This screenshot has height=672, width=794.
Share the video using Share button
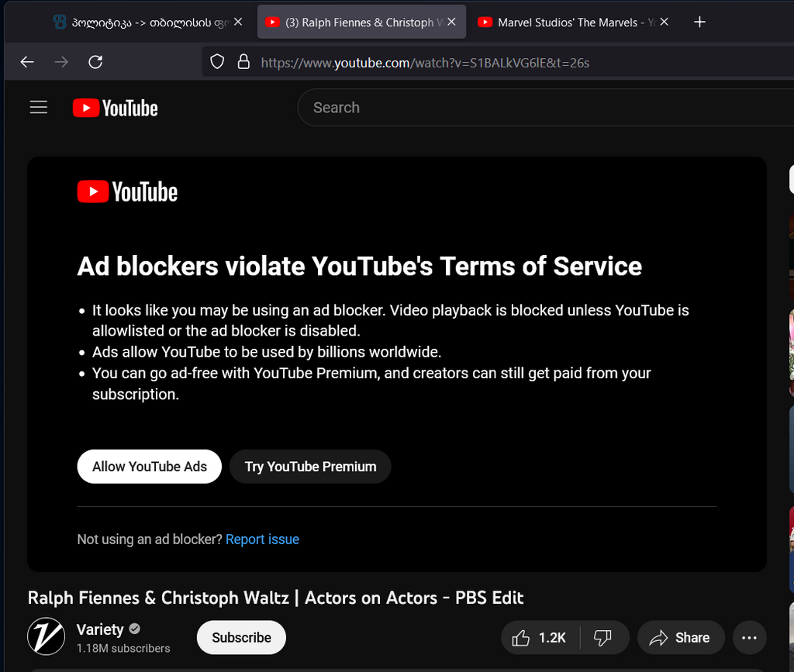681,638
